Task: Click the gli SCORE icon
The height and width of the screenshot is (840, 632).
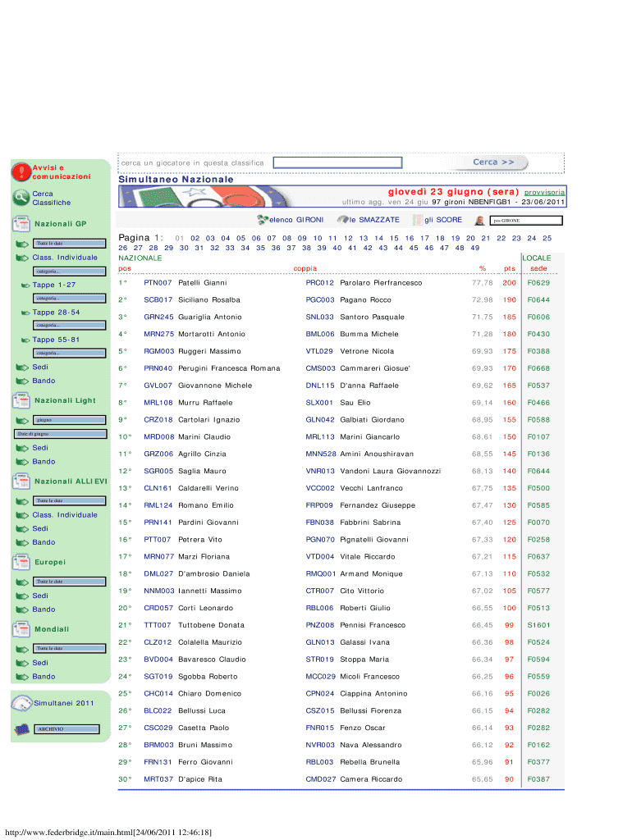Action: point(417,220)
